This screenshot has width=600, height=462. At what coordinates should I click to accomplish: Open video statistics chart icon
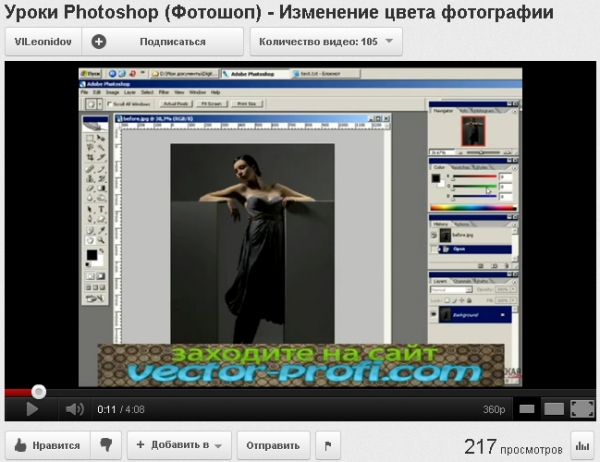[582, 446]
